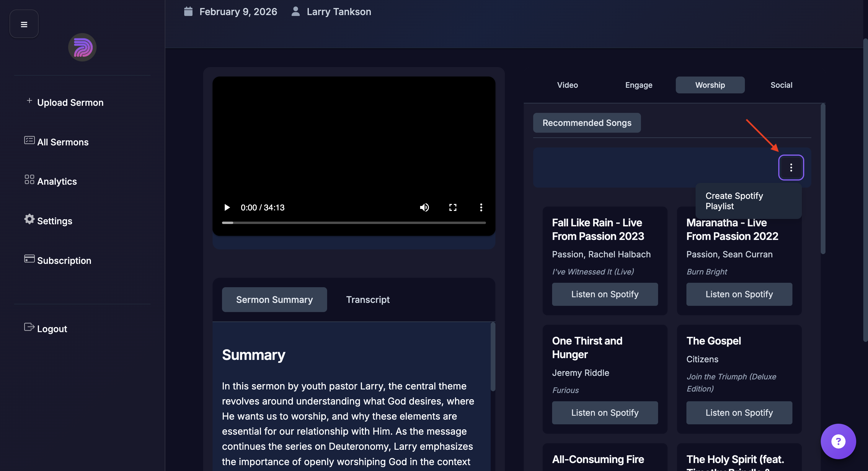Viewport: 868px width, 471px height.
Task: Choose Create Spotify Playlist option
Action: [x=734, y=201]
